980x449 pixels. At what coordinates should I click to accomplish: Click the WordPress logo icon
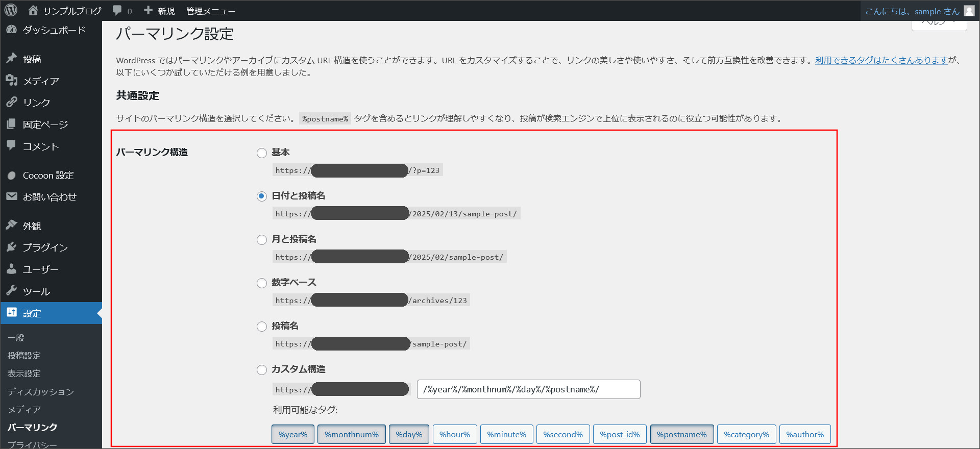[x=11, y=10]
